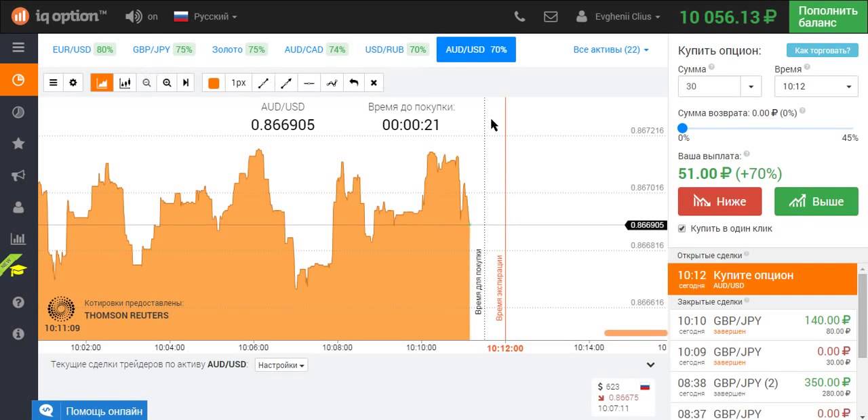Open 'Все активы (22)' dropdown
Image resolution: width=868 pixels, height=420 pixels.
click(x=611, y=49)
